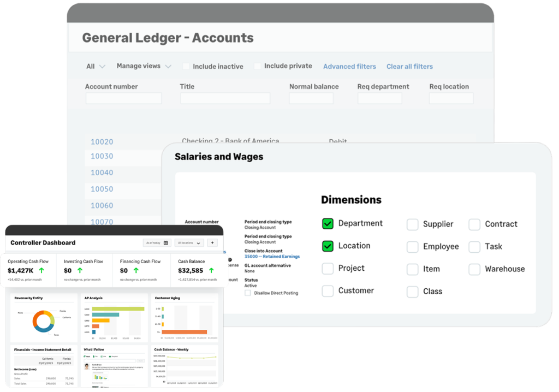Viewport: 559px width, 392px height.
Task: Open account 10060 in the ledger
Action: point(102,205)
